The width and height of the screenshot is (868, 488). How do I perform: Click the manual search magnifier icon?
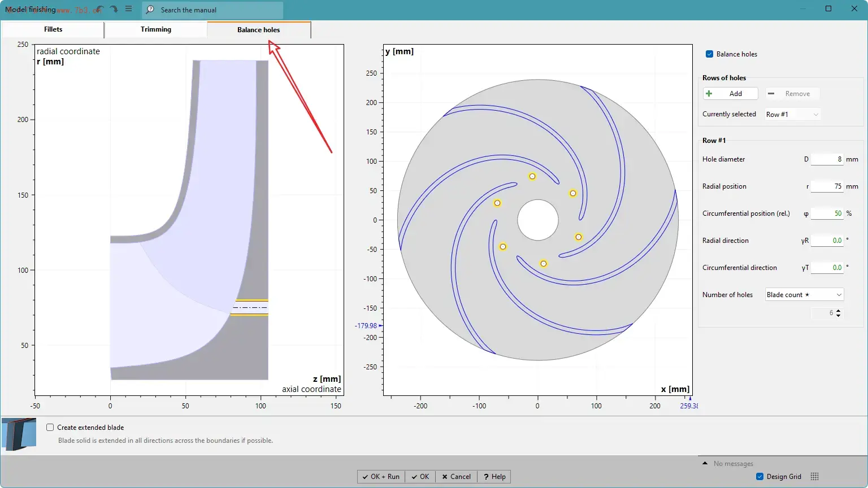(x=150, y=10)
